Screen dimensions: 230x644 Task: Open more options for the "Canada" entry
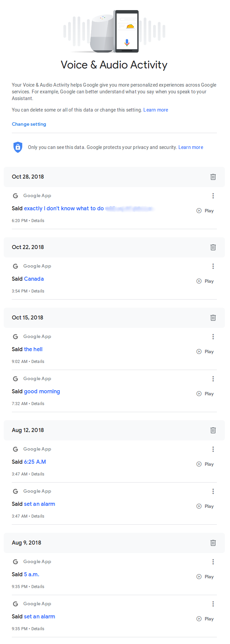tap(213, 266)
